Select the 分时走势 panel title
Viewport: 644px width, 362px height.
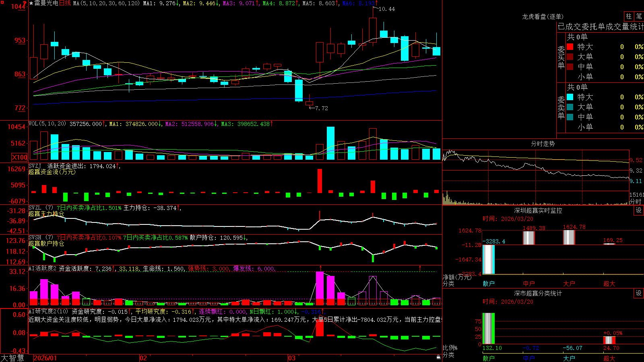tap(543, 144)
